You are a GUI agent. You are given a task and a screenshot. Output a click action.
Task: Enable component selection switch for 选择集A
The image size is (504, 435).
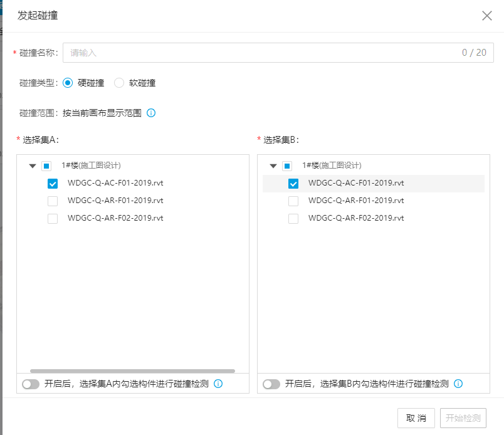click(31, 384)
